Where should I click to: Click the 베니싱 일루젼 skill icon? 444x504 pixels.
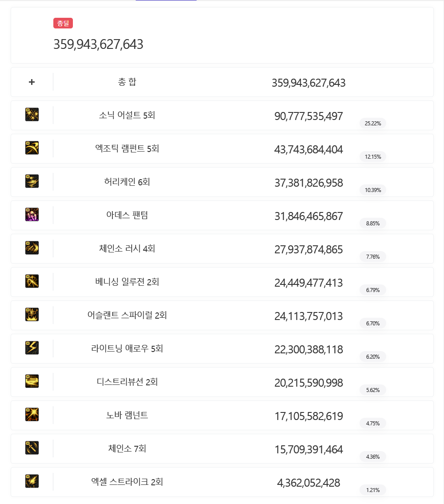[32, 281]
